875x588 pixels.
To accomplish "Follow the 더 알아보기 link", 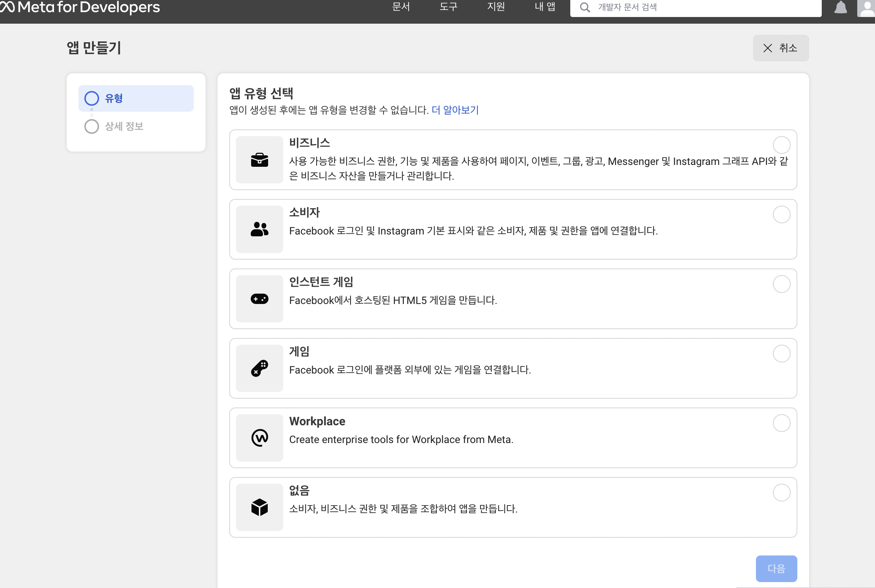I will point(455,110).
